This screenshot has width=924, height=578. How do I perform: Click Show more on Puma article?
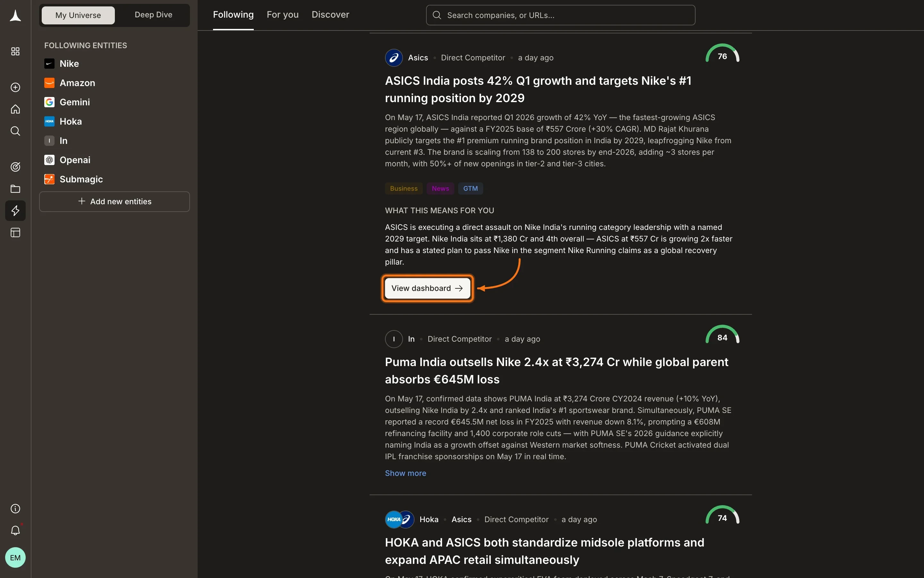[x=406, y=473]
